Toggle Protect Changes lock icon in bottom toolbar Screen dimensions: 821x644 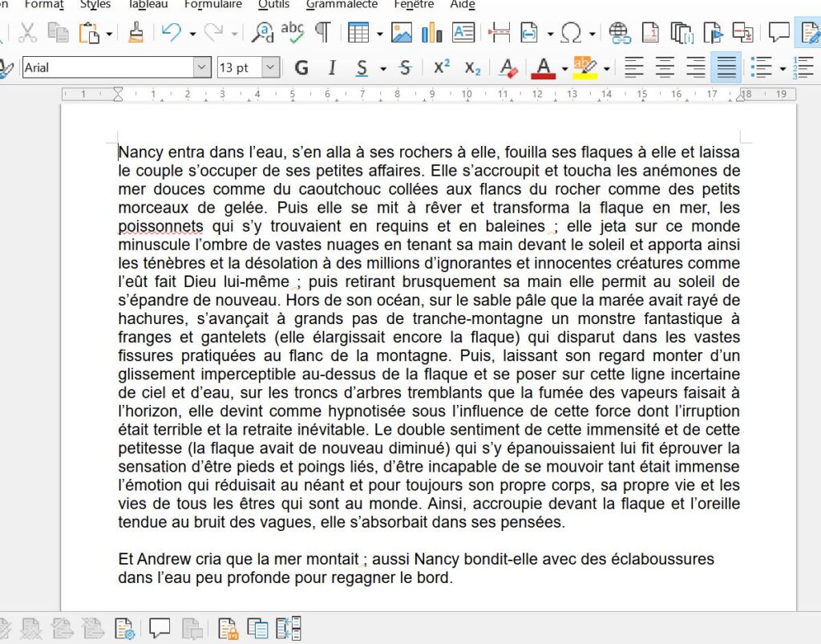228,628
